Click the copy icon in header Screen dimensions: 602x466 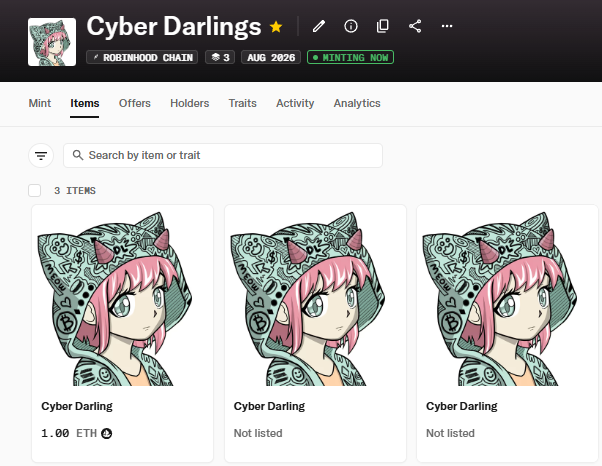[382, 26]
